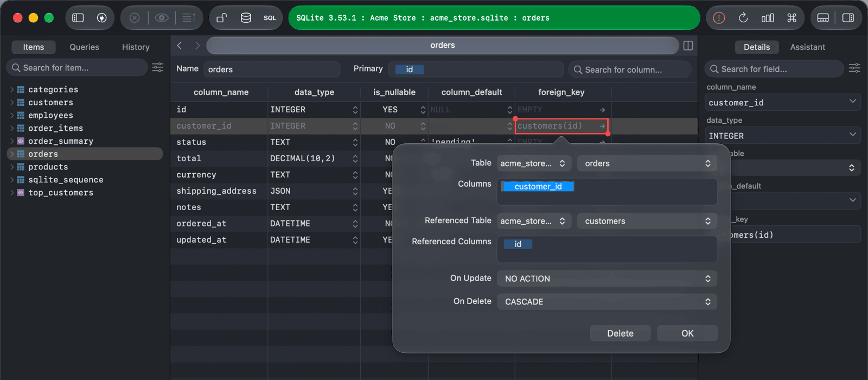The width and height of the screenshot is (868, 380).
Task: Switch to the History tab
Action: pos(136,47)
